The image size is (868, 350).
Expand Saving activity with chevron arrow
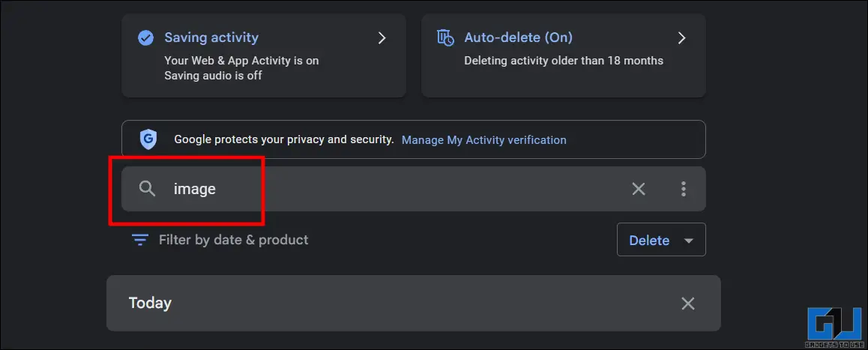(382, 37)
